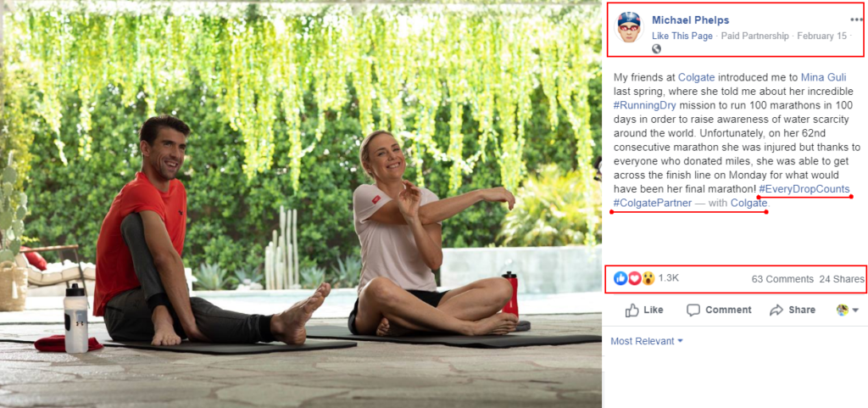Click the #ColgatePartner hashtag
This screenshot has height=408, width=868.
pos(653,204)
